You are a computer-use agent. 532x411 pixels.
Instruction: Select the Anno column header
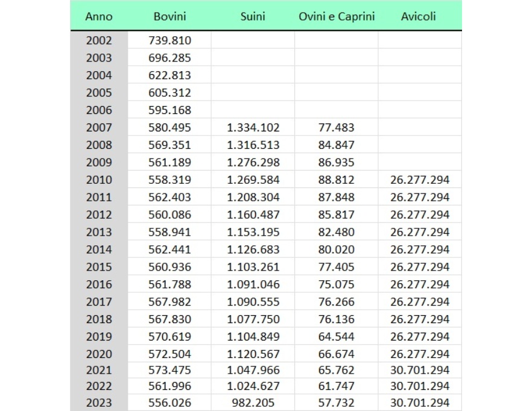coord(98,16)
